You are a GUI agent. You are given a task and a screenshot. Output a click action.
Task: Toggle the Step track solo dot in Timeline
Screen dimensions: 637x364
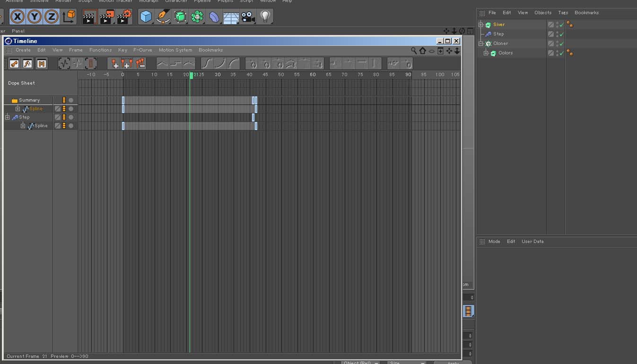(71, 117)
